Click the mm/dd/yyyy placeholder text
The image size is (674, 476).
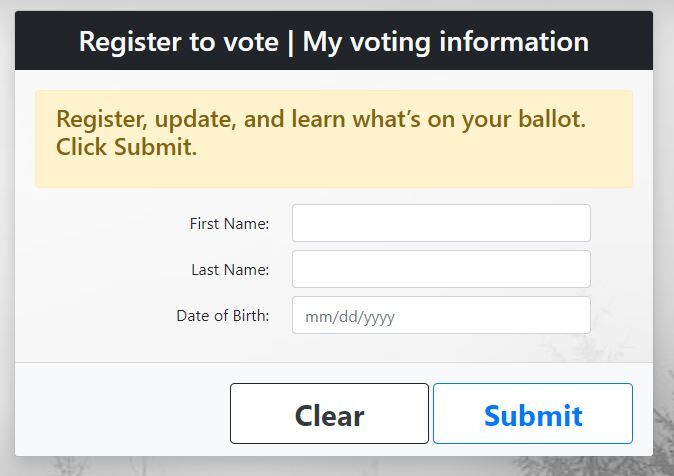[350, 317]
